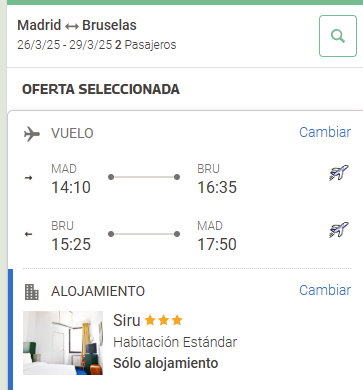
Task: Click the right arrow of outbound flight
Action: click(x=29, y=178)
